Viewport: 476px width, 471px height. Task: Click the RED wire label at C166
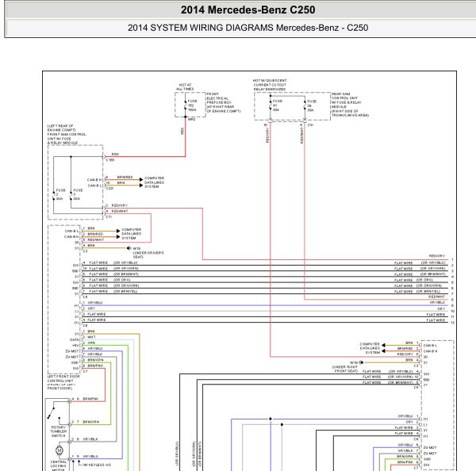[115, 154]
